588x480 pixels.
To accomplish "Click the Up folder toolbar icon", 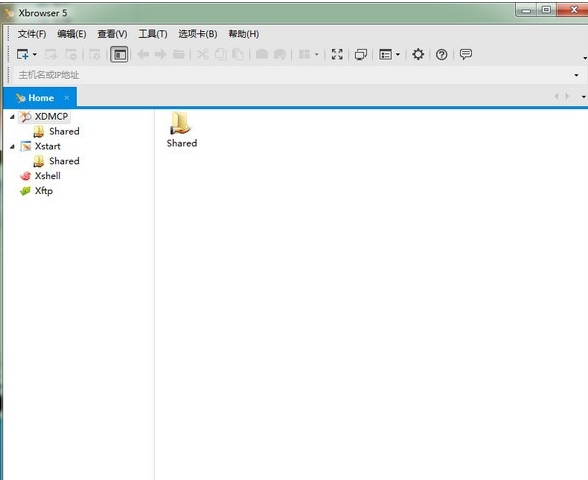I will click(178, 55).
